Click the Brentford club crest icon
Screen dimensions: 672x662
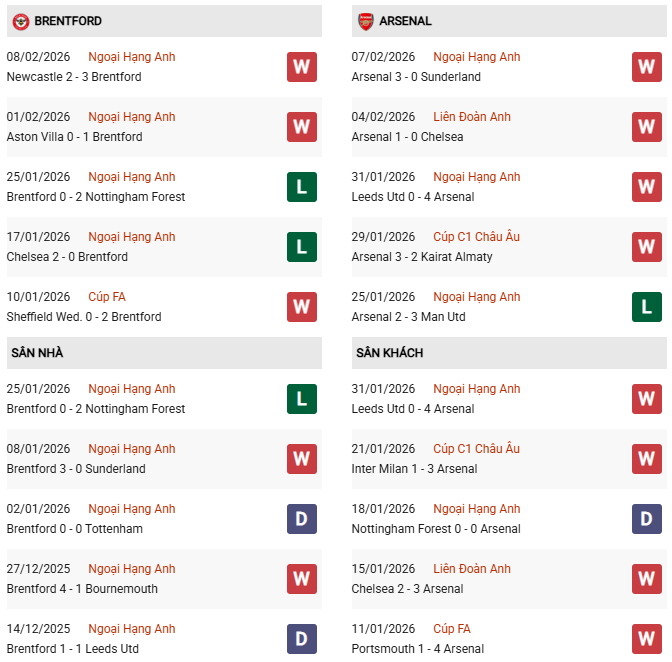20,21
